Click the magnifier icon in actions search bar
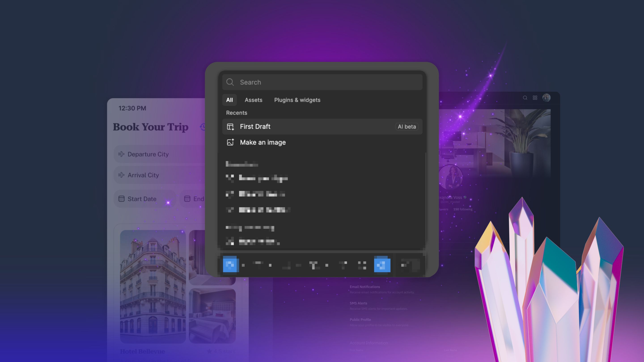 coord(230,82)
